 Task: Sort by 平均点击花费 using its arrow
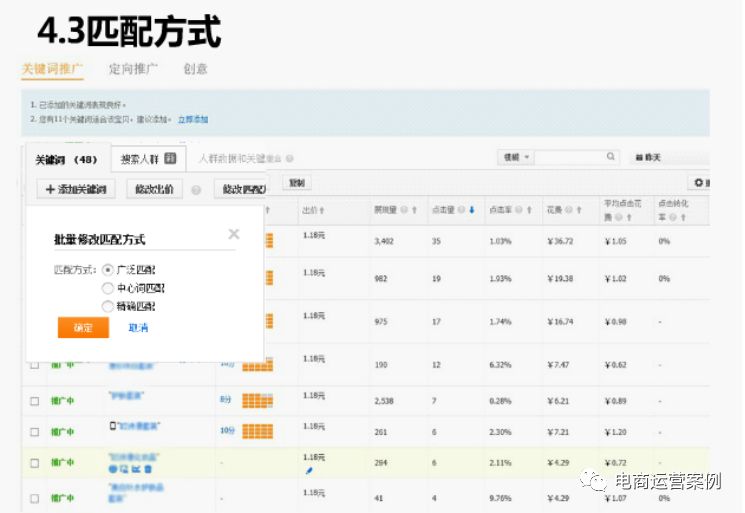(629, 217)
